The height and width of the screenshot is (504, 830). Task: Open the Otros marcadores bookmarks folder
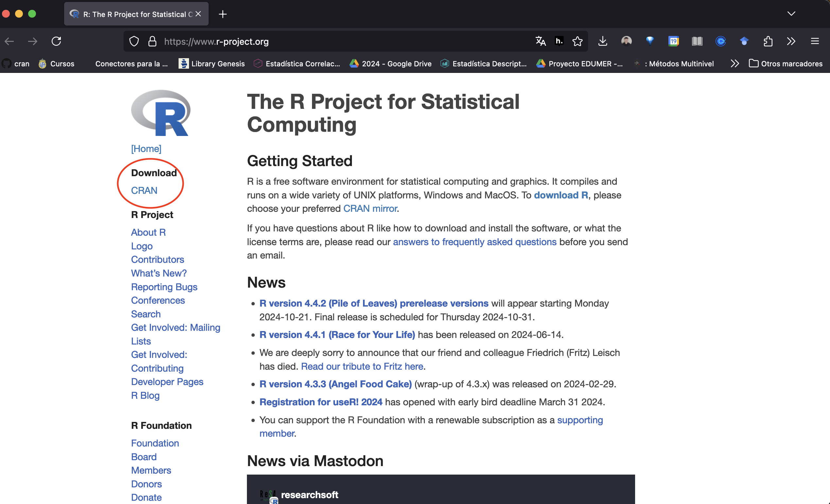[786, 64]
